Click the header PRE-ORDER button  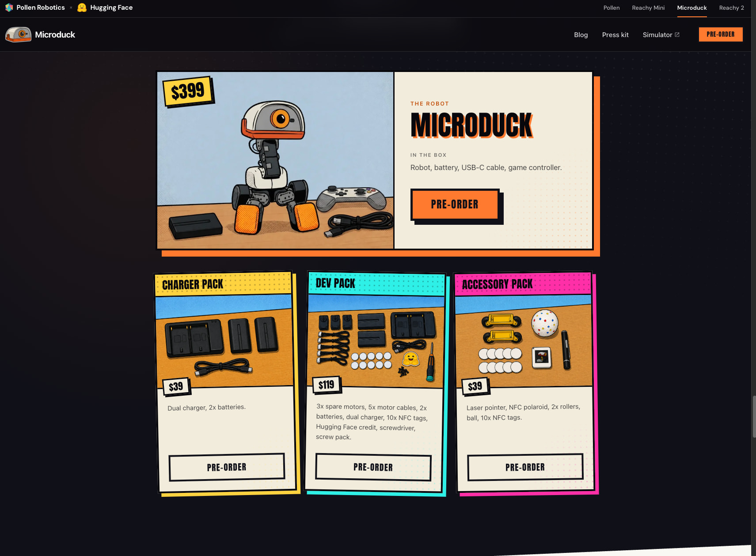click(721, 34)
